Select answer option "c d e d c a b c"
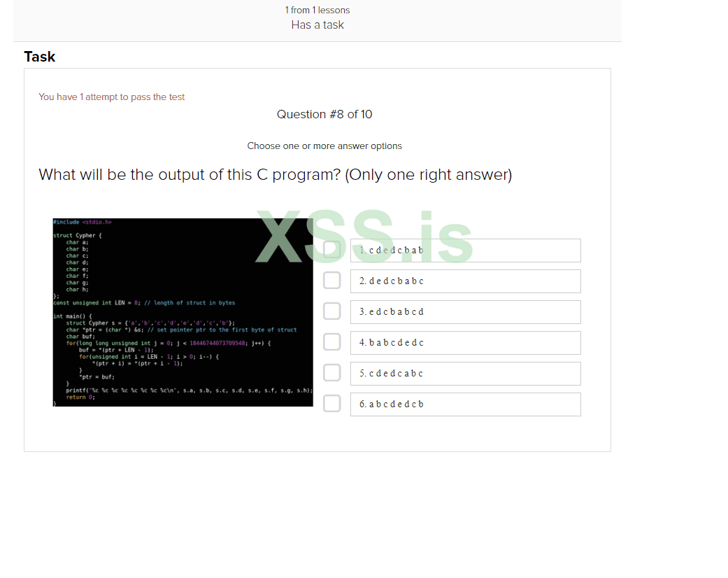728x578 pixels. [x=465, y=373]
